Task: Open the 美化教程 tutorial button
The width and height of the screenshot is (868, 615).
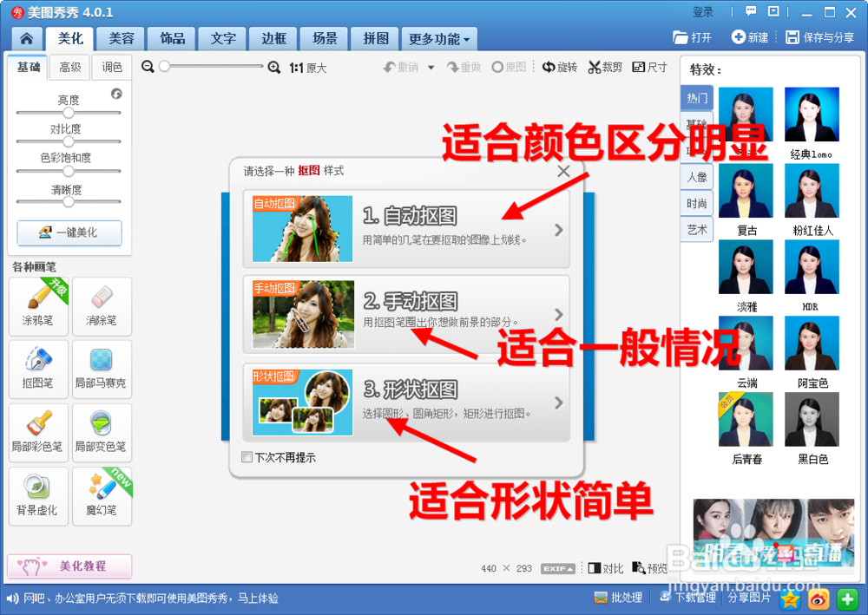Action: (69, 566)
